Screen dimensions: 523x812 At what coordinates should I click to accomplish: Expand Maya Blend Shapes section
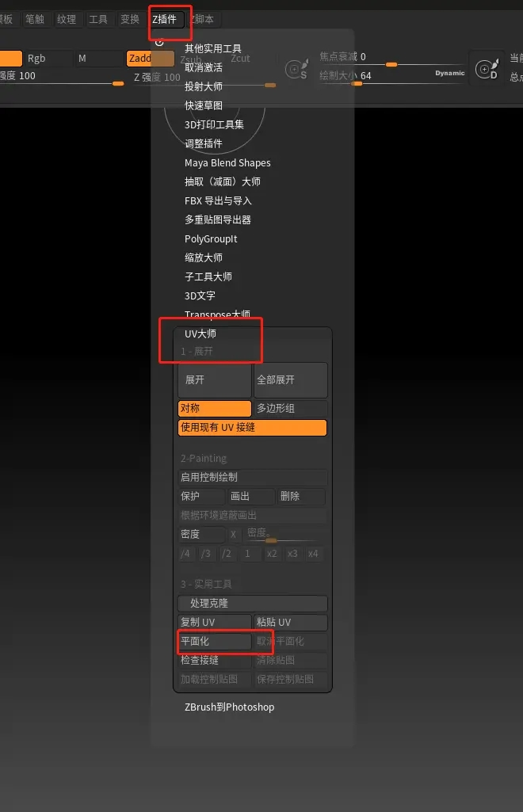227,163
